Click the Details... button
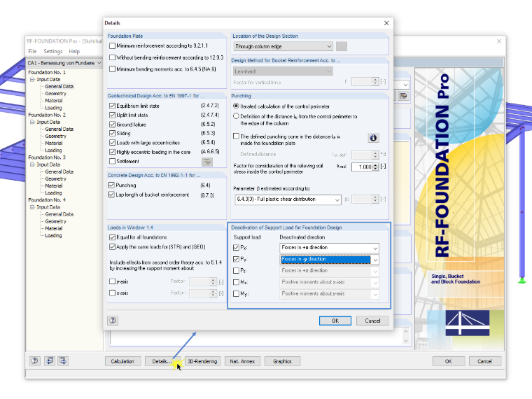Screen dimensions: 532x399 (162, 361)
